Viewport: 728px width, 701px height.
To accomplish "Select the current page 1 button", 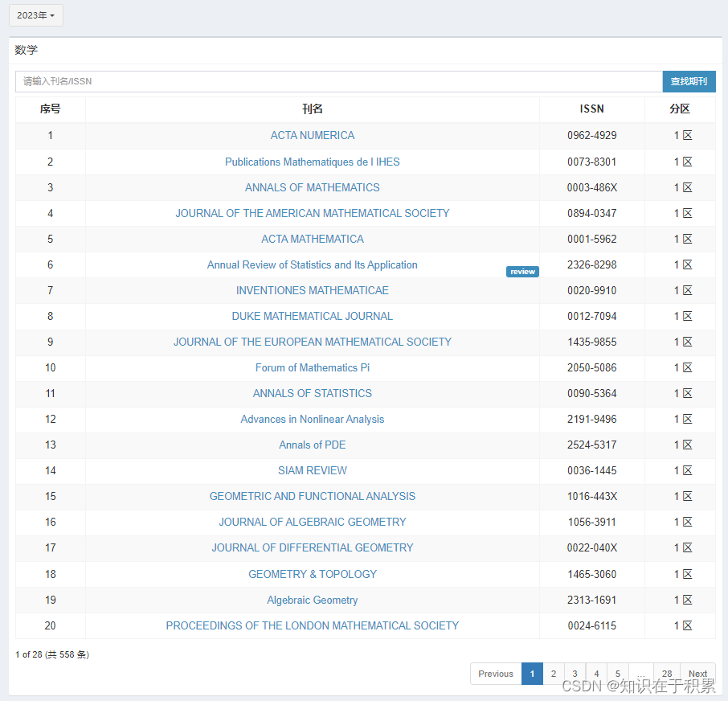I will tap(532, 674).
